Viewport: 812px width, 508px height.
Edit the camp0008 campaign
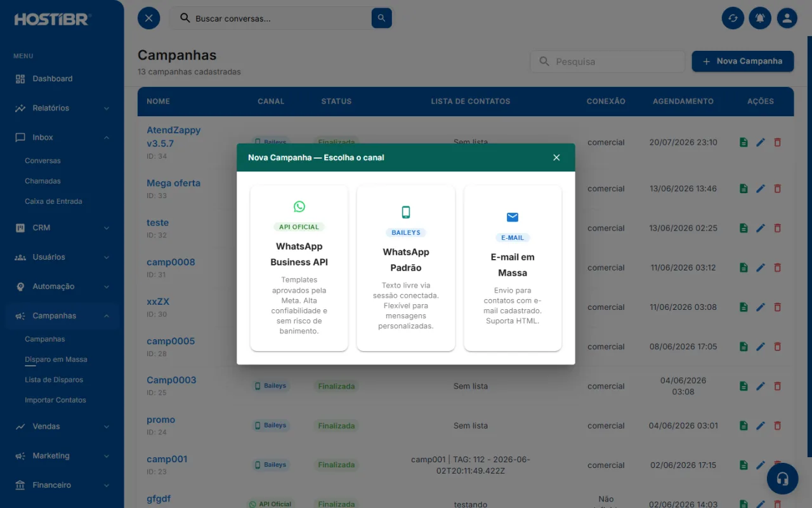tap(761, 267)
